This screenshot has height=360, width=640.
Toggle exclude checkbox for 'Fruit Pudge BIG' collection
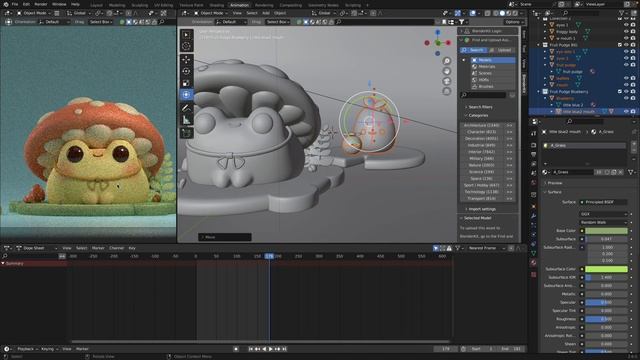[x=620, y=45]
